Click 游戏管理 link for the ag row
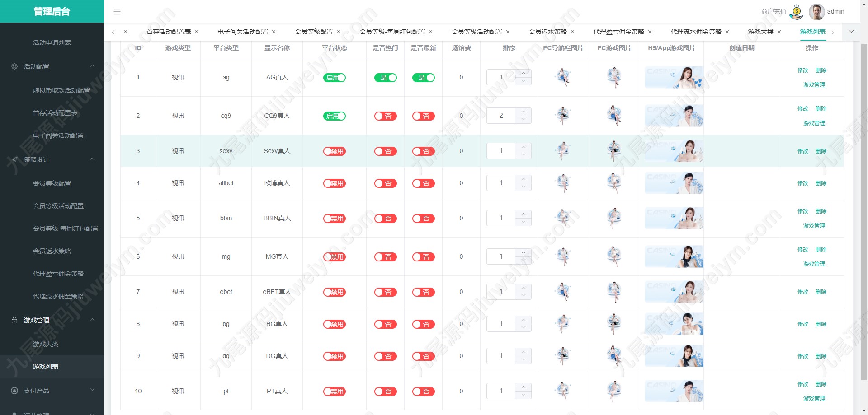This screenshot has height=415, width=868. click(814, 85)
